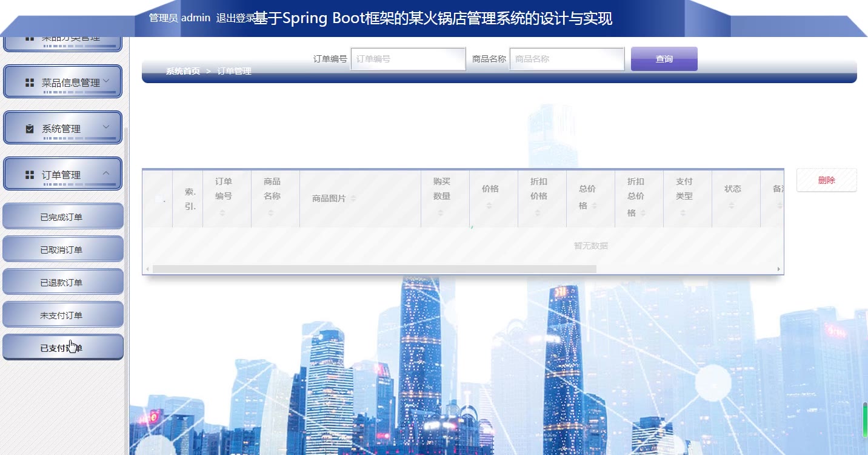This screenshot has height=455, width=868.
Task: Click the table's left scroll arrow
Action: click(x=147, y=269)
